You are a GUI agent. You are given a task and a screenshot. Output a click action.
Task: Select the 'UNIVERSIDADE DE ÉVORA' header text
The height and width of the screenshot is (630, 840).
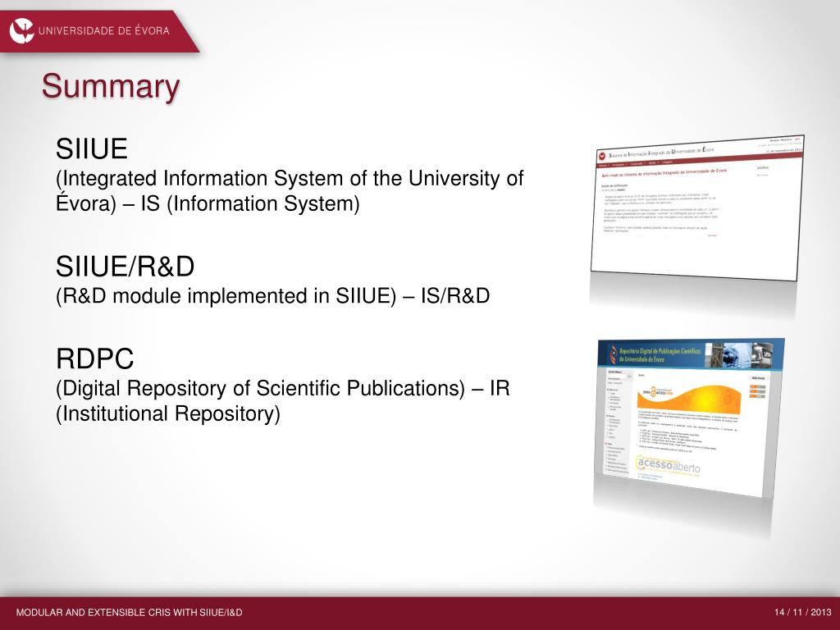[x=104, y=30]
